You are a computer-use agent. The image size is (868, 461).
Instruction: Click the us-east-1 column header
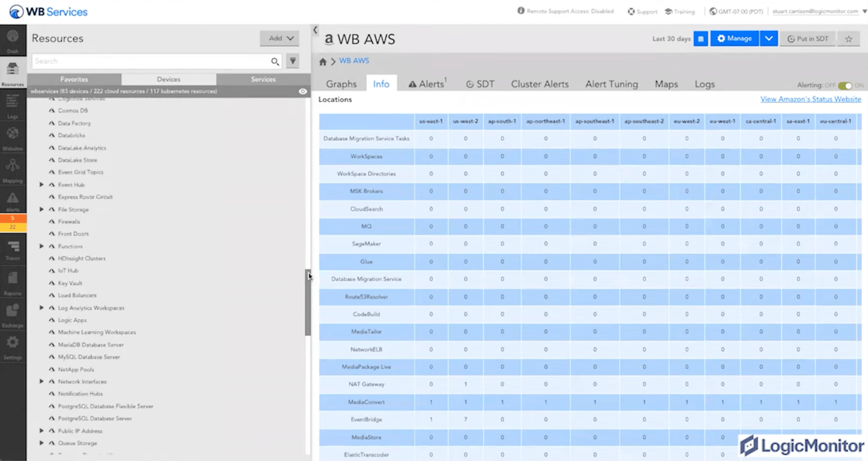click(431, 121)
